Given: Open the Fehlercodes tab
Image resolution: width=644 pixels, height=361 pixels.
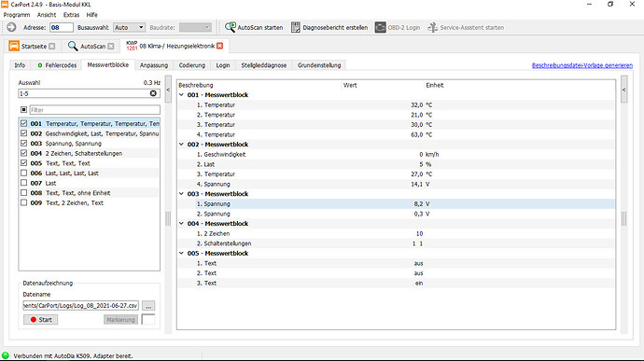Looking at the screenshot, I should point(57,65).
